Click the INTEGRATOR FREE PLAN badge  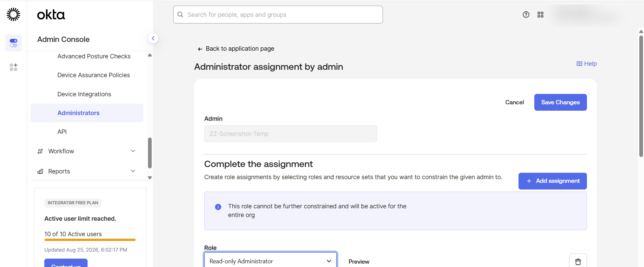73,203
